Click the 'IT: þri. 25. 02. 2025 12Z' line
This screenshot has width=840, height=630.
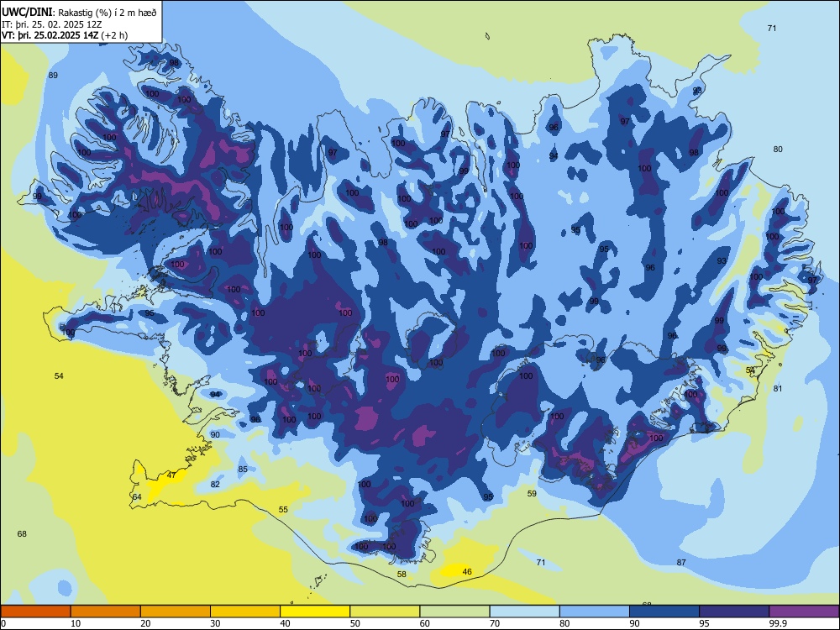[52, 24]
